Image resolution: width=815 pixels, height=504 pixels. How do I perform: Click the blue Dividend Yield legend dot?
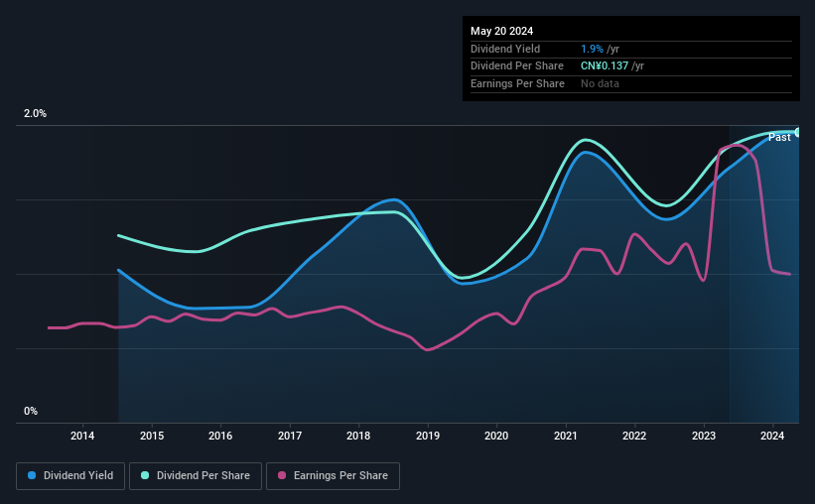click(32, 475)
